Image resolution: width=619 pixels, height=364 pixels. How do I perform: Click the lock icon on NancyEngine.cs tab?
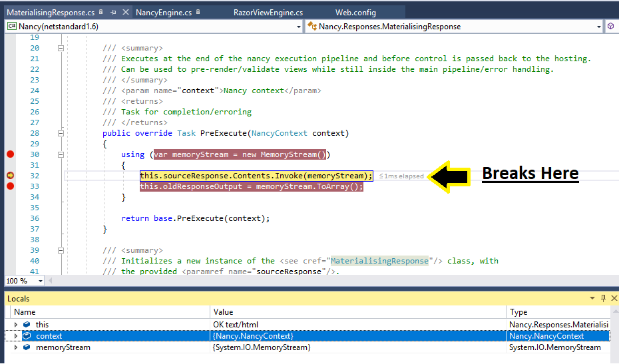(198, 12)
